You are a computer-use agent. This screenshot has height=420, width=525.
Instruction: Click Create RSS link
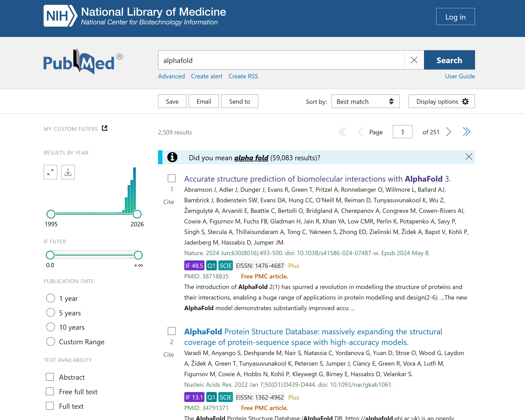tap(243, 76)
